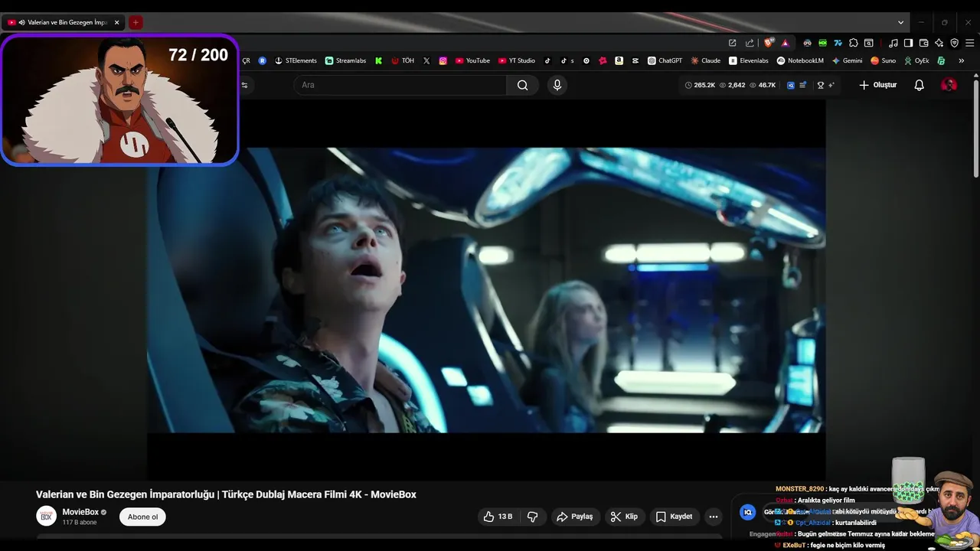Open the X (Twitter) bookmark
Image resolution: width=980 pixels, height=551 pixels.
[426, 60]
